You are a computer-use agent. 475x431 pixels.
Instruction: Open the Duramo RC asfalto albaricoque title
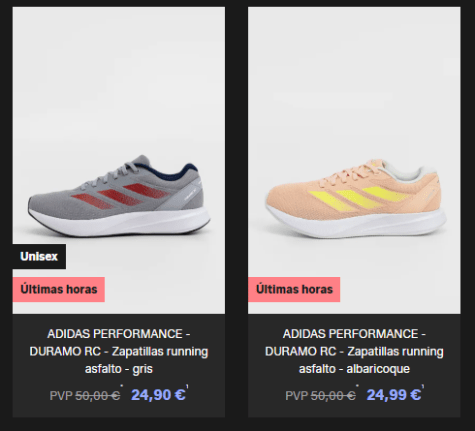354,351
